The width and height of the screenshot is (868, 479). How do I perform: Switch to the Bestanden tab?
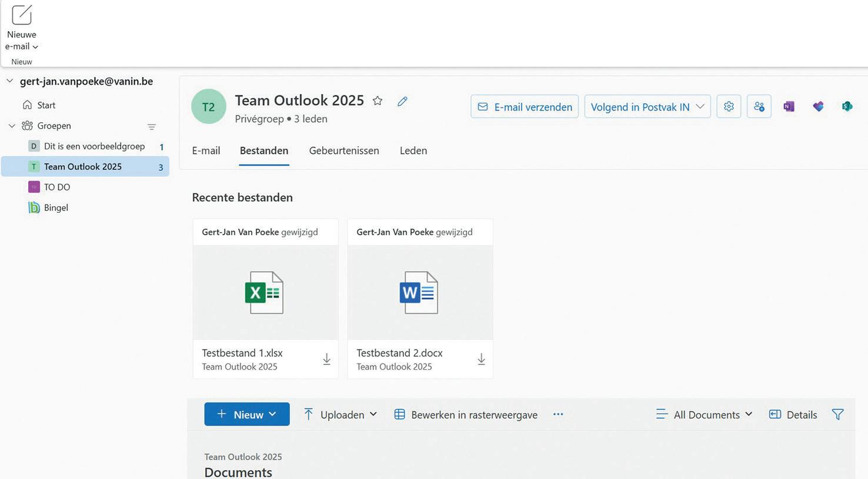(264, 150)
